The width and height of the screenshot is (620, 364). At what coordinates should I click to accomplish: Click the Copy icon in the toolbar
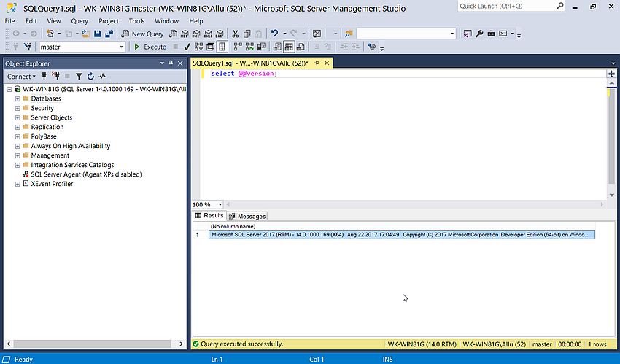click(x=247, y=34)
